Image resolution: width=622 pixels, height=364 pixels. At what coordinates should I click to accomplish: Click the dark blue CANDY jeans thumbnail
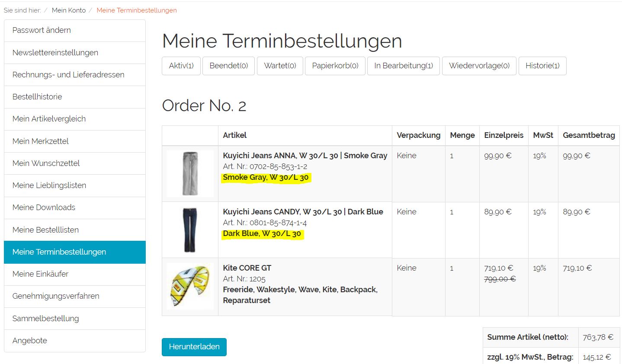coord(190,230)
